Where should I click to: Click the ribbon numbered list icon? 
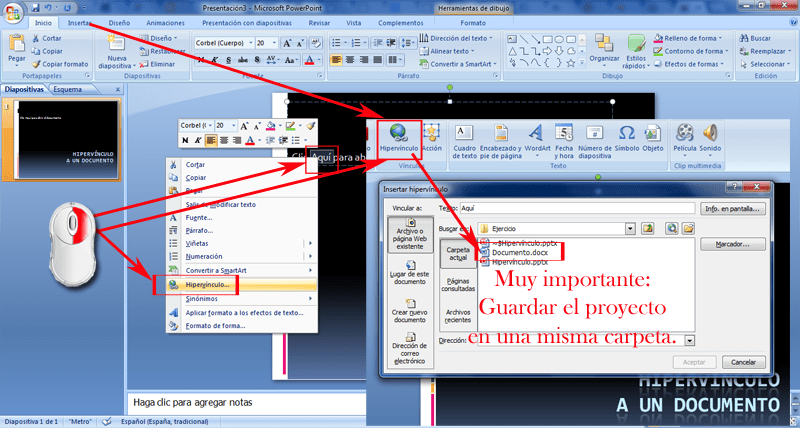pos(358,43)
